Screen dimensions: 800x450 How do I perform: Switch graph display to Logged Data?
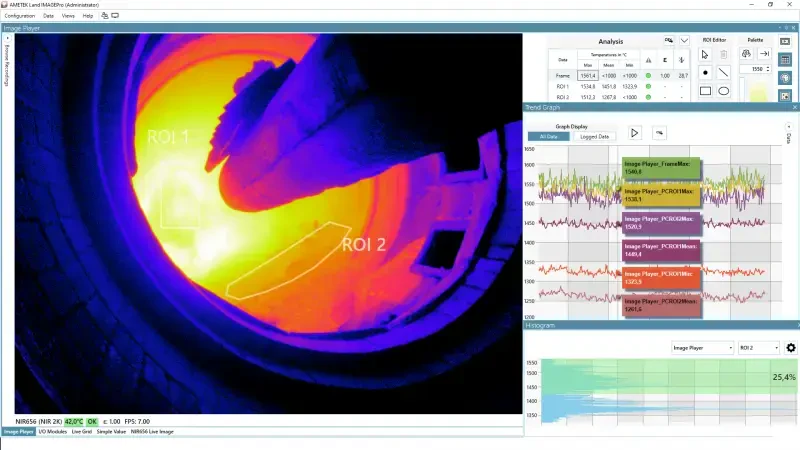coord(595,136)
